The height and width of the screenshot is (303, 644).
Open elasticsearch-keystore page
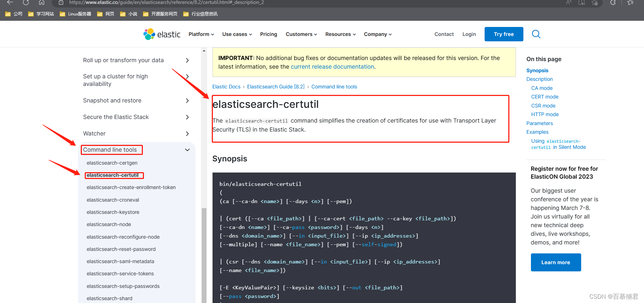tap(113, 212)
